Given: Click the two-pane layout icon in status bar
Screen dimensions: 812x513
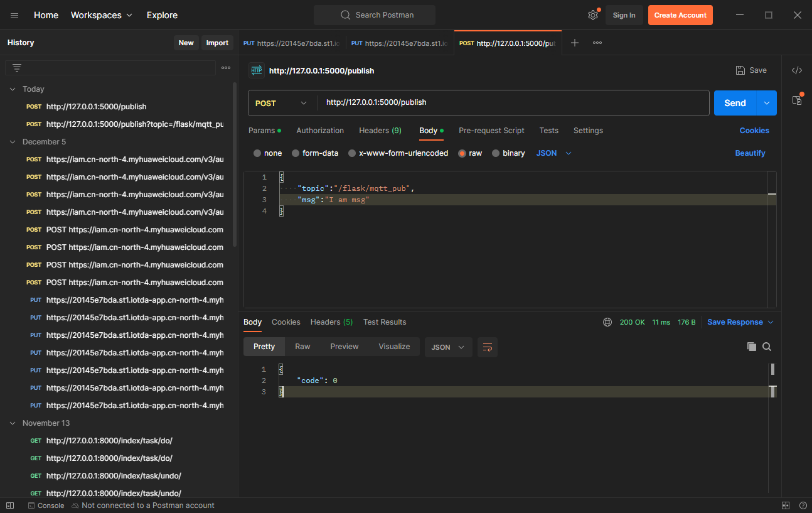Looking at the screenshot, I should 786,505.
